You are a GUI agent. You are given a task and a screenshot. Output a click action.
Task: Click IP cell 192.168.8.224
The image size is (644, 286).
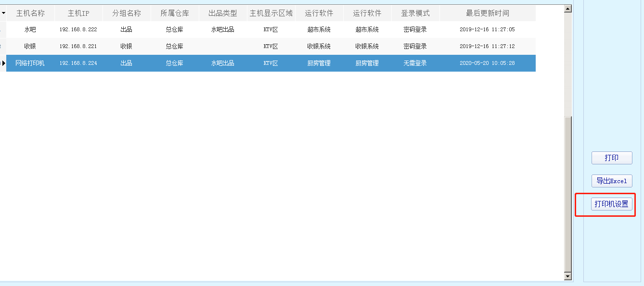78,63
